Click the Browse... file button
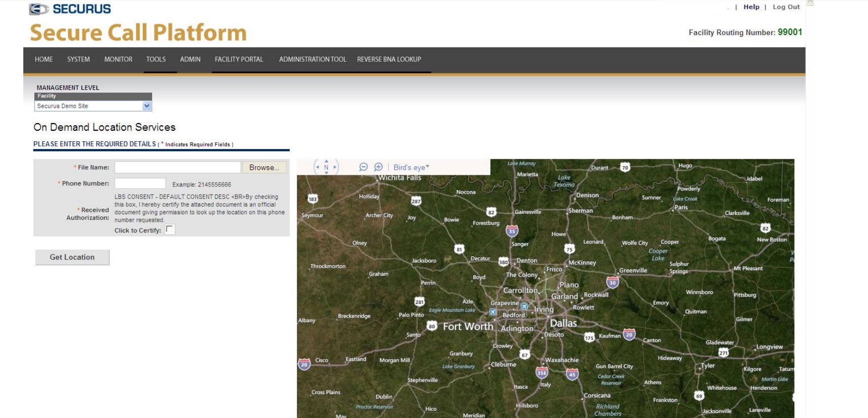 point(265,168)
